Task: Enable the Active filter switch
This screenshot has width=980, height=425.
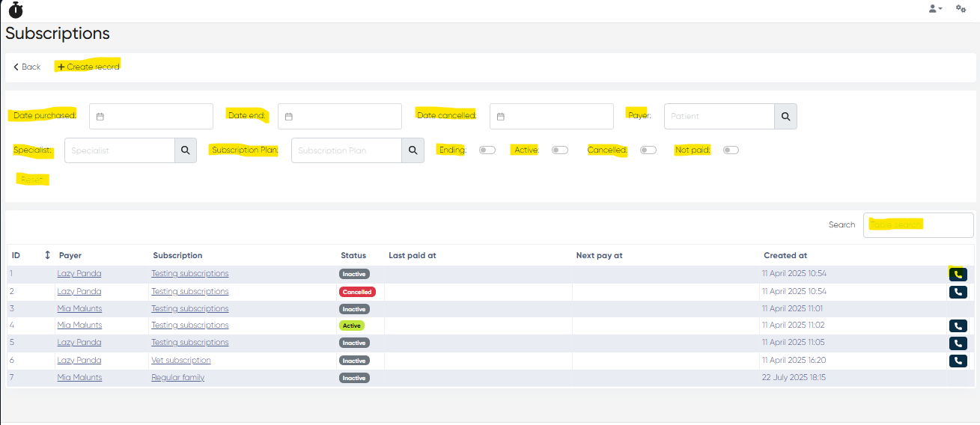Action: click(x=560, y=150)
